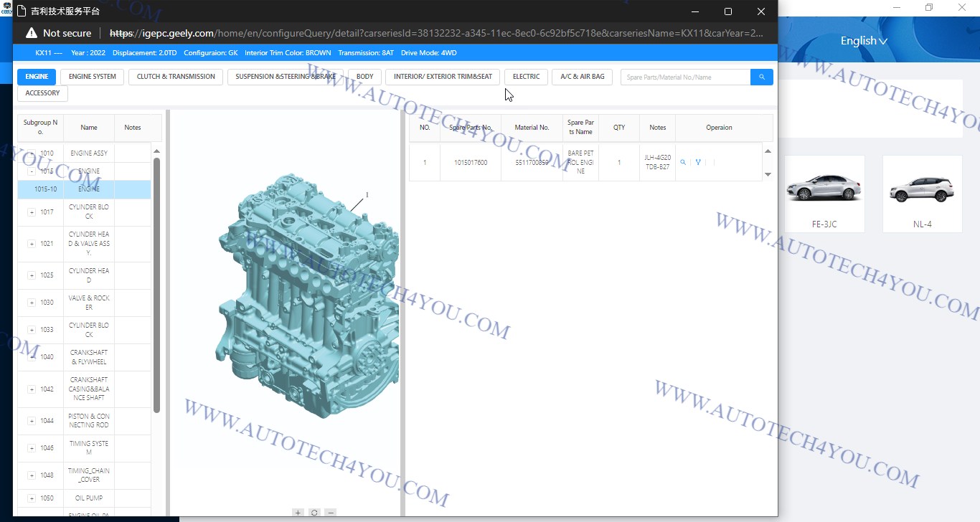Image resolution: width=980 pixels, height=522 pixels.
Task: Open the English language dropdown
Action: tap(864, 41)
